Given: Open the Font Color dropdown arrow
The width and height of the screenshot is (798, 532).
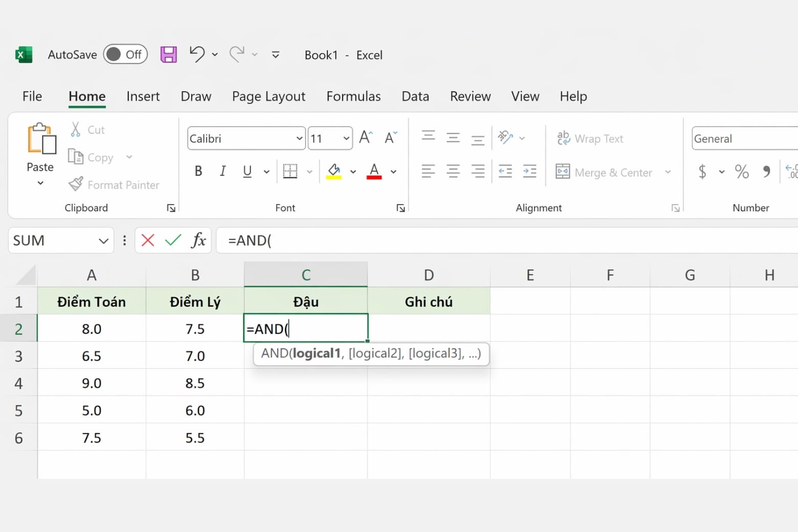Looking at the screenshot, I should click(393, 172).
